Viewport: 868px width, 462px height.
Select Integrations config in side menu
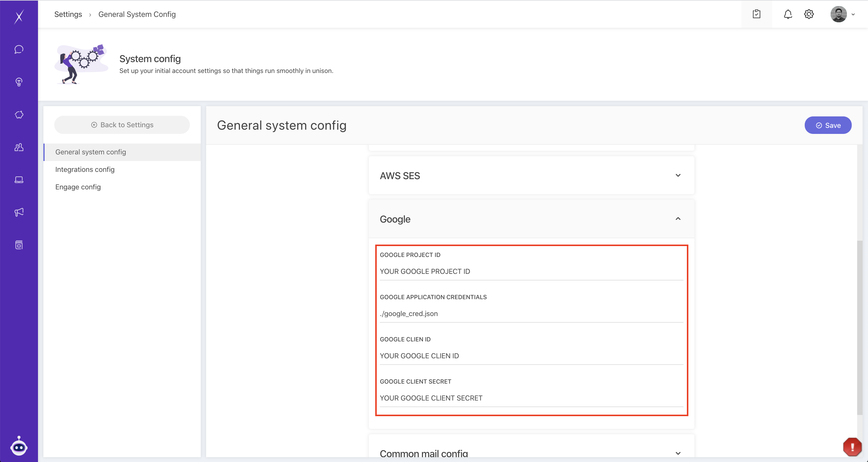(85, 169)
